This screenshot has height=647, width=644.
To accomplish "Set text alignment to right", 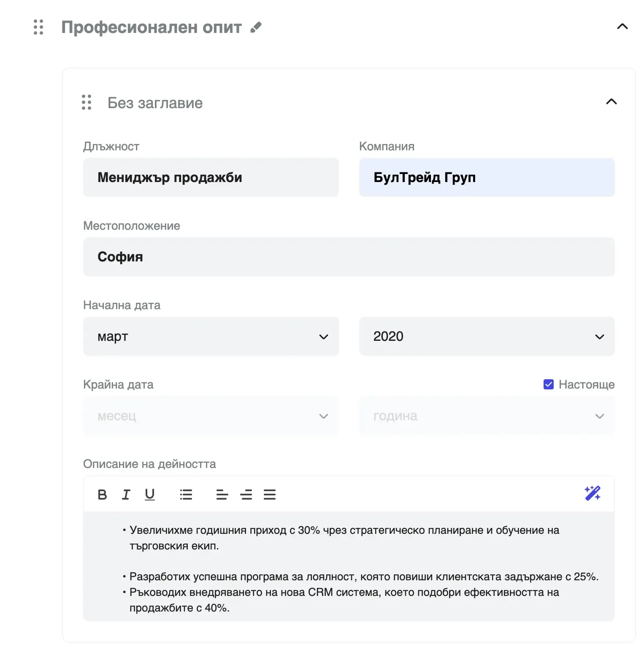I will click(246, 494).
